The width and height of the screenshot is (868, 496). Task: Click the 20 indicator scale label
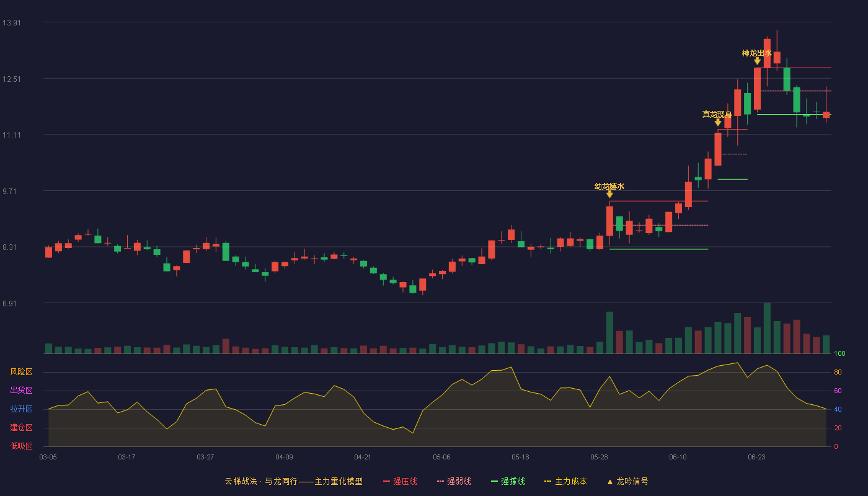coord(838,428)
